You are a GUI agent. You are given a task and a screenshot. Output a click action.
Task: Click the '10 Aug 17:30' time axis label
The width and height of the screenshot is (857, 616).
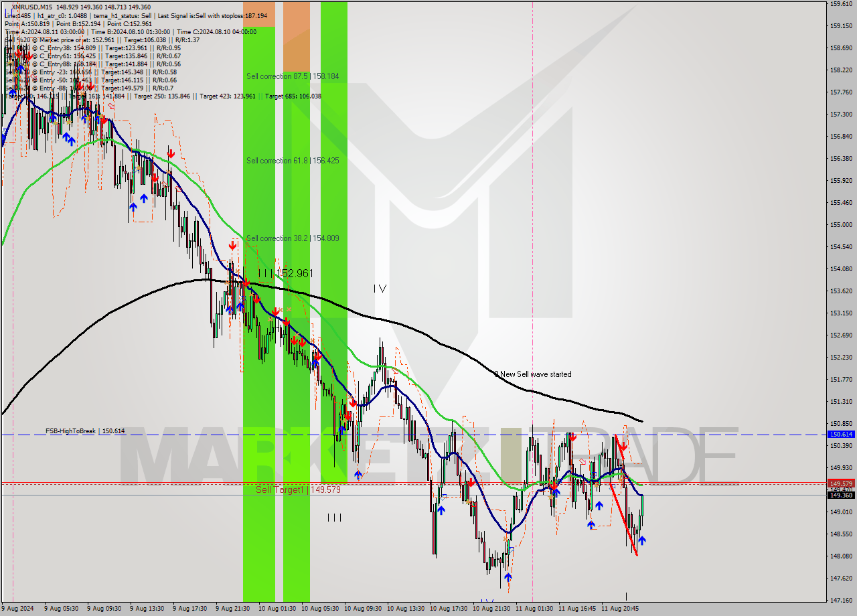pyautogui.click(x=449, y=609)
